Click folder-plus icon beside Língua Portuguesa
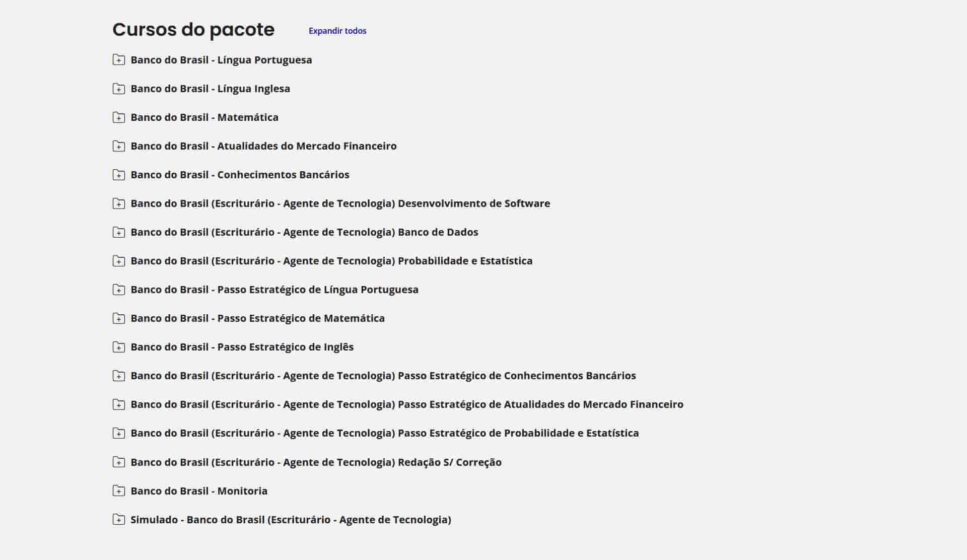The height and width of the screenshot is (560, 967). (x=118, y=60)
